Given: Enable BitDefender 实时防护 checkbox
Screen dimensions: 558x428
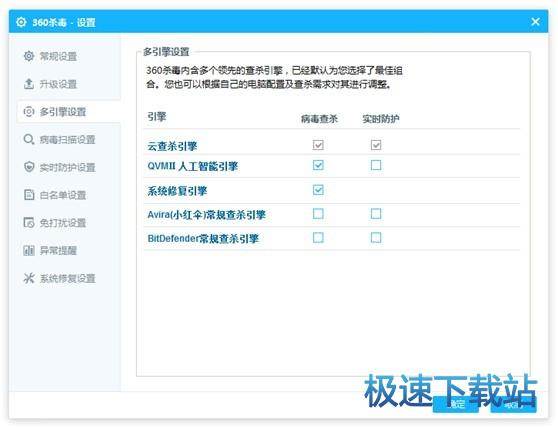Looking at the screenshot, I should coord(376,238).
